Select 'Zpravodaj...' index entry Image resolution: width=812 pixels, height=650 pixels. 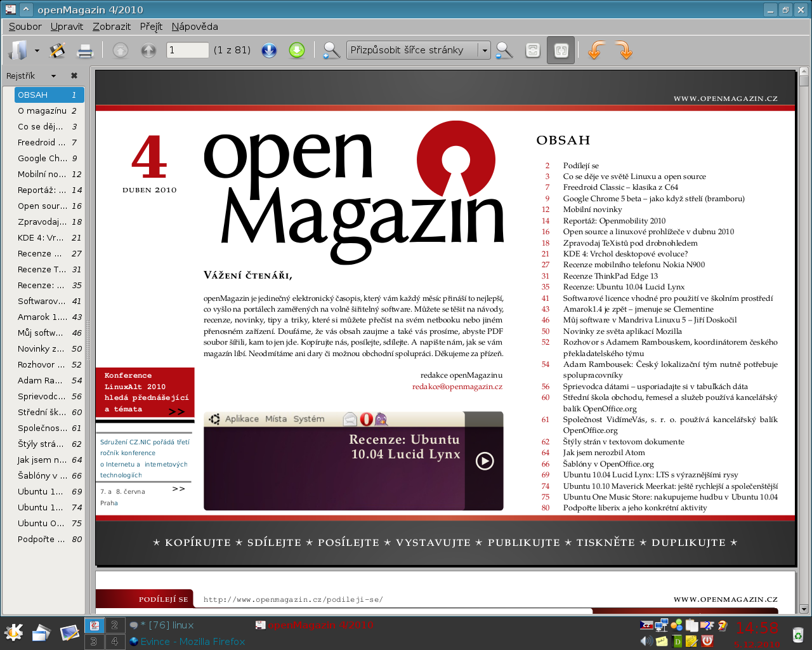49,222
